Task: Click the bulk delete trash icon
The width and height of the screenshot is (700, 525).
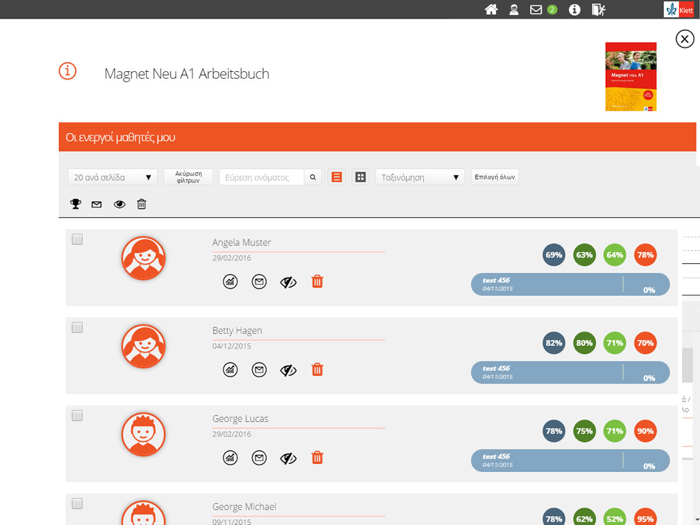Action: [x=142, y=204]
